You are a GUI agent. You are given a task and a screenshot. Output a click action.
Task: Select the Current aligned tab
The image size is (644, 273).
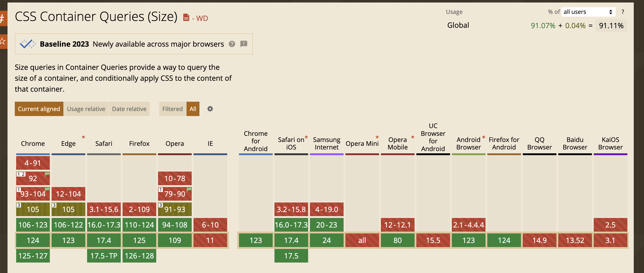point(39,109)
